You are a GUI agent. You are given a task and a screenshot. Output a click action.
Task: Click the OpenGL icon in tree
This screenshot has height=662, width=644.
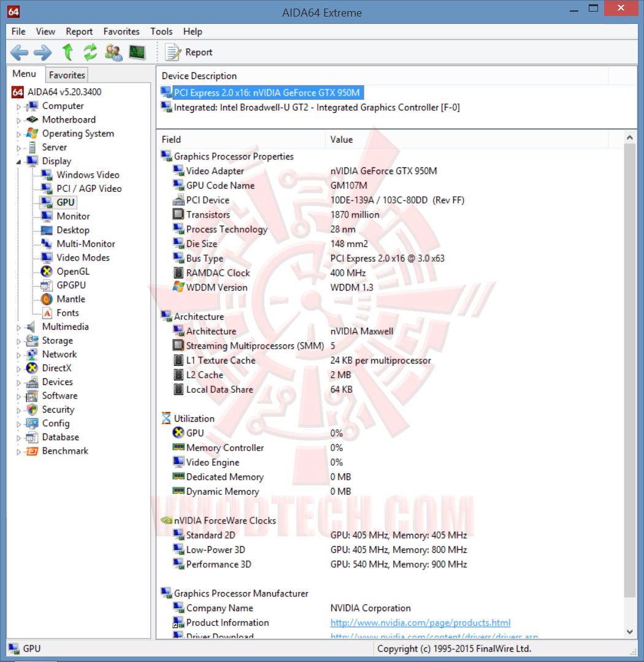click(47, 272)
